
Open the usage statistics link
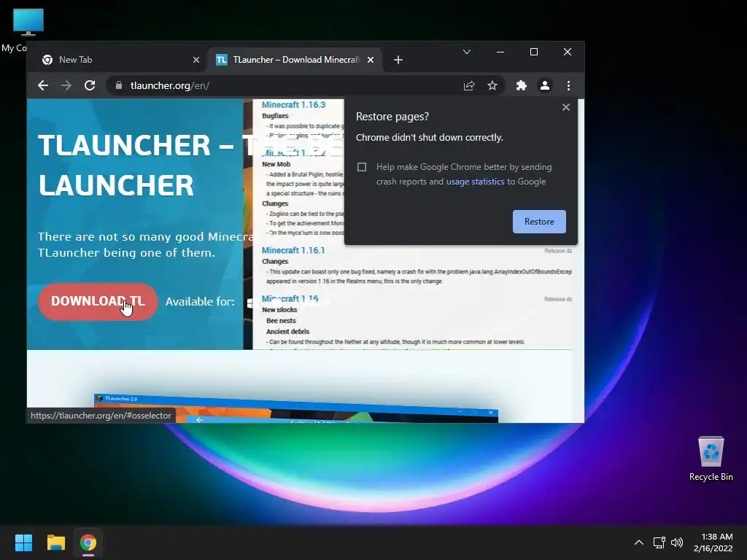click(x=475, y=182)
